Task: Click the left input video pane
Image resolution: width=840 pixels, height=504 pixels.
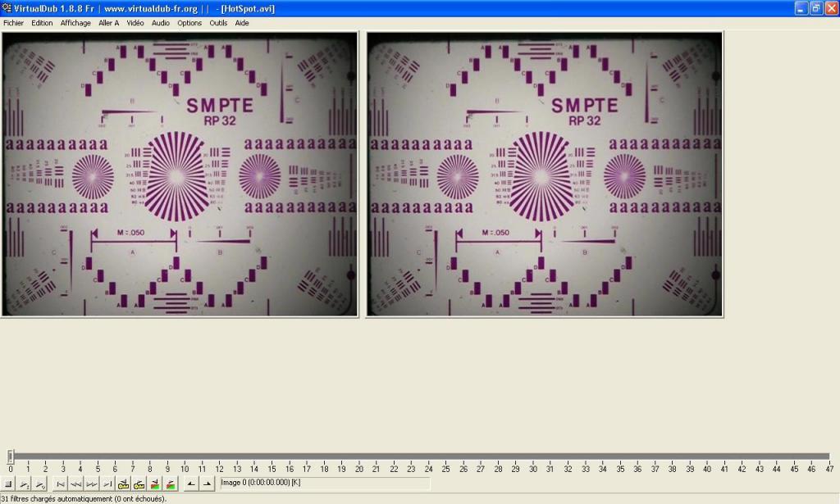Action: point(180,175)
